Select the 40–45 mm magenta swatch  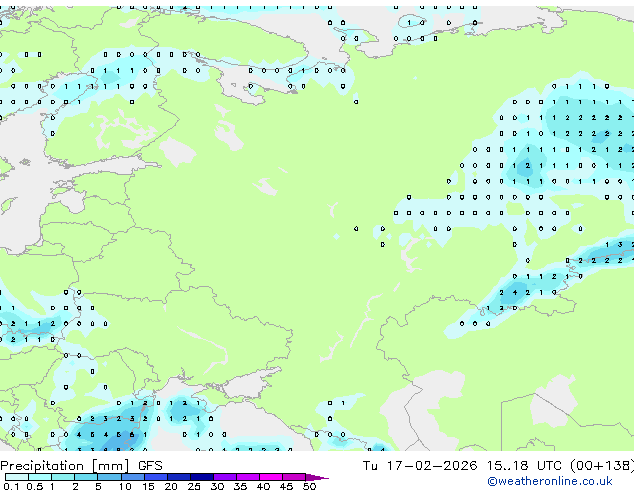(x=271, y=477)
